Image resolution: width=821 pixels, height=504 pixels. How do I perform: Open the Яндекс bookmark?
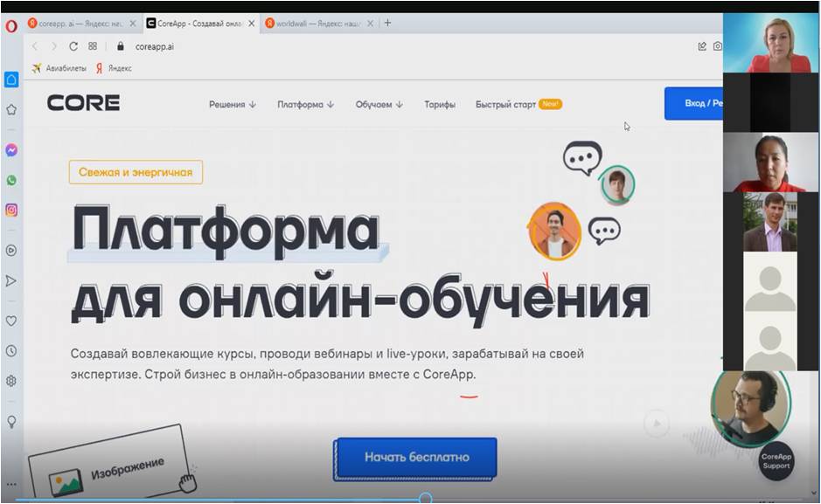pos(115,68)
